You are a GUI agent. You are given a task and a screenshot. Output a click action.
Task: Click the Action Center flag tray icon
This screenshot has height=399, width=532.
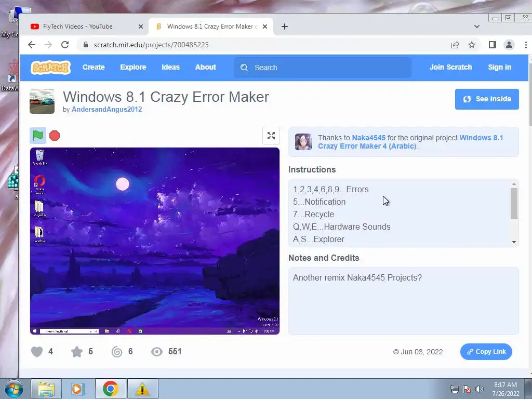pyautogui.click(x=467, y=389)
